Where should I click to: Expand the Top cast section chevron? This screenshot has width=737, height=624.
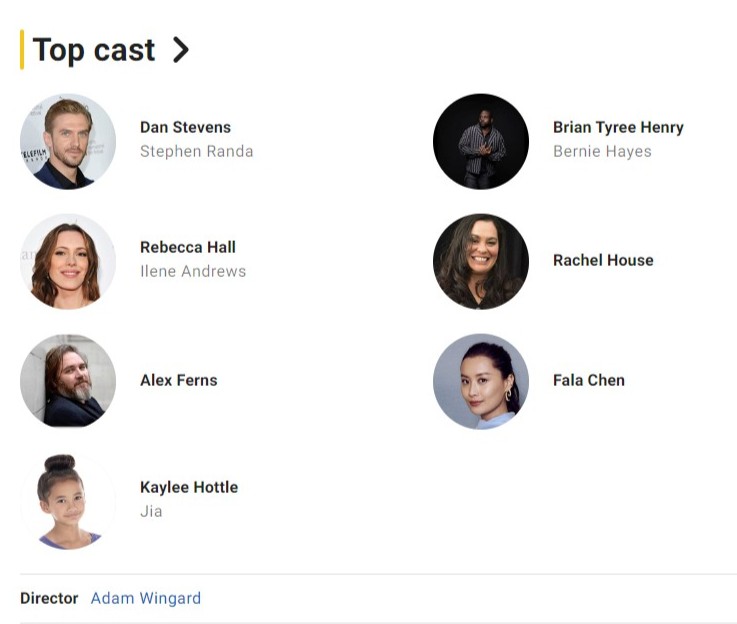[180, 50]
